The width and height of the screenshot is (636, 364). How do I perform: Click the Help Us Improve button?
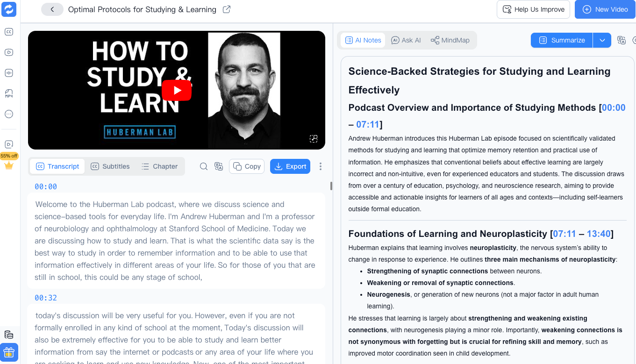pos(533,9)
